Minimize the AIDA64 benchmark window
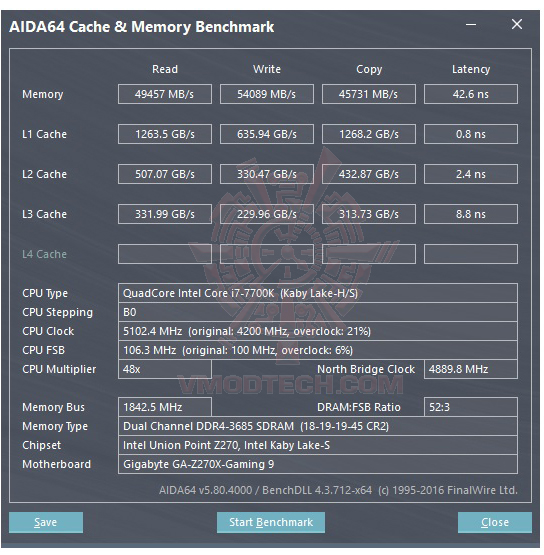The image size is (544, 555). click(471, 25)
